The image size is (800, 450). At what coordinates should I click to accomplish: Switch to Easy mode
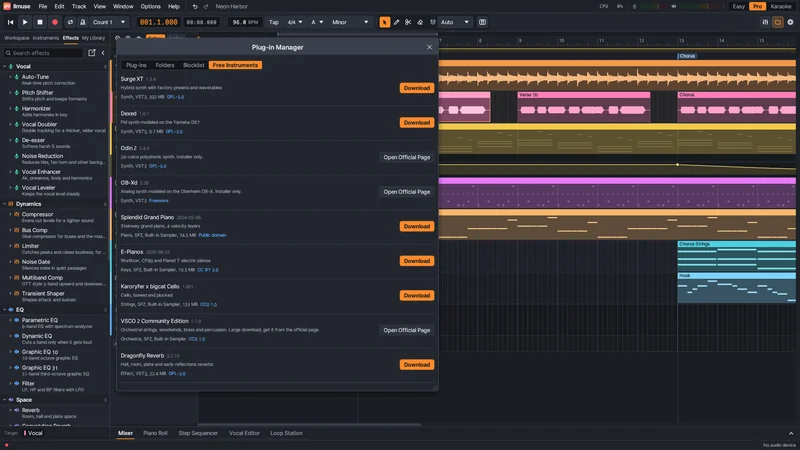click(738, 7)
